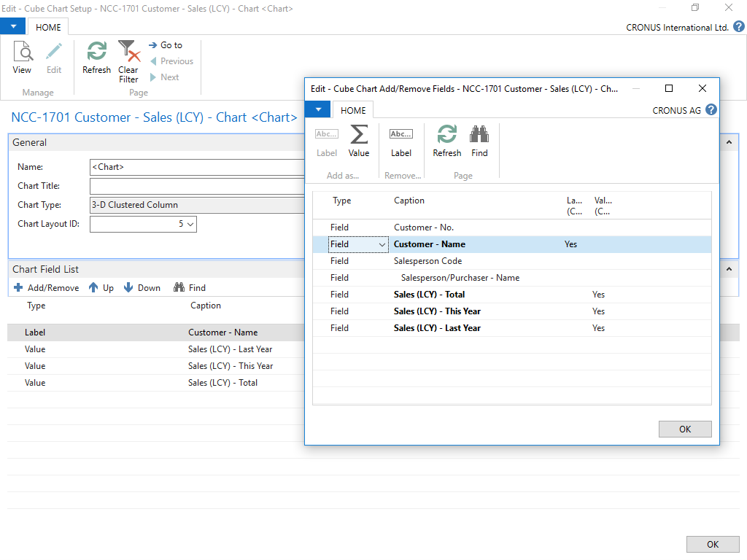
Task: Select the Sales (LCY) - Total dialog row
Action: [x=429, y=295]
